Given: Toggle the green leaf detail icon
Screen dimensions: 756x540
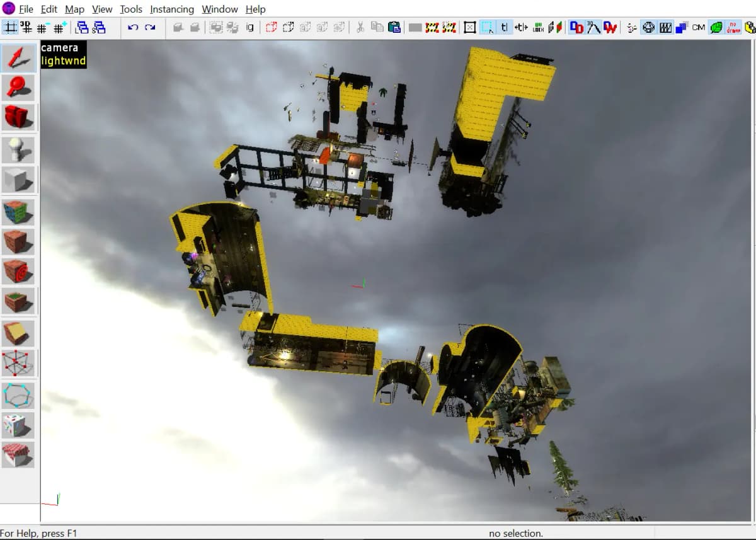Looking at the screenshot, I should 716,27.
